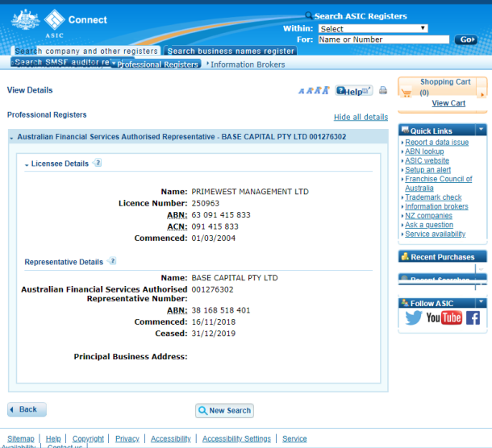Open Franchise Council of Australia link
The height and width of the screenshot is (448, 492).
pyautogui.click(x=438, y=183)
